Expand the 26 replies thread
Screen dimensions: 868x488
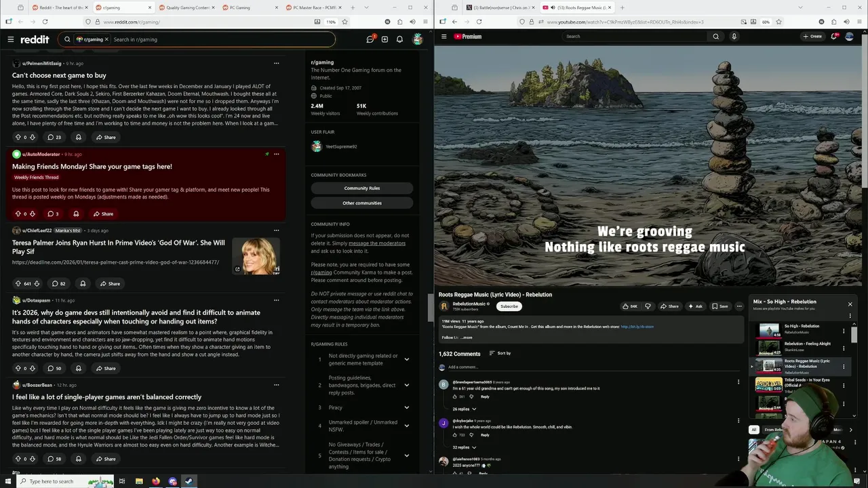click(464, 409)
